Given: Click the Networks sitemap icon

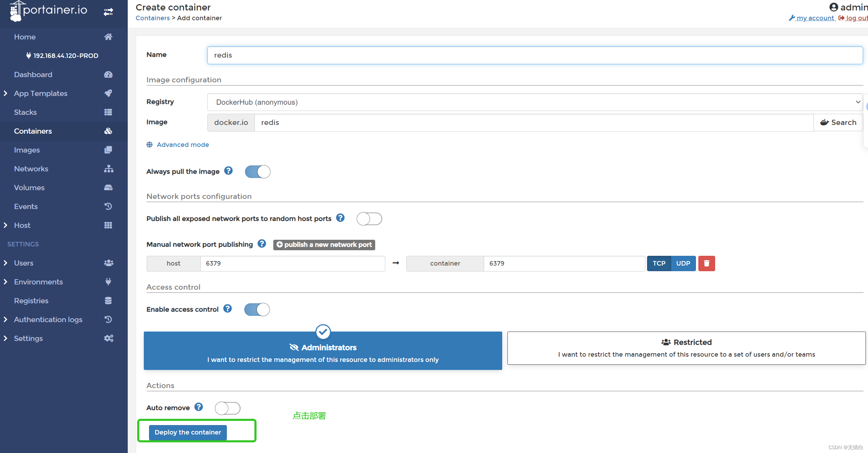Looking at the screenshot, I should pos(109,169).
